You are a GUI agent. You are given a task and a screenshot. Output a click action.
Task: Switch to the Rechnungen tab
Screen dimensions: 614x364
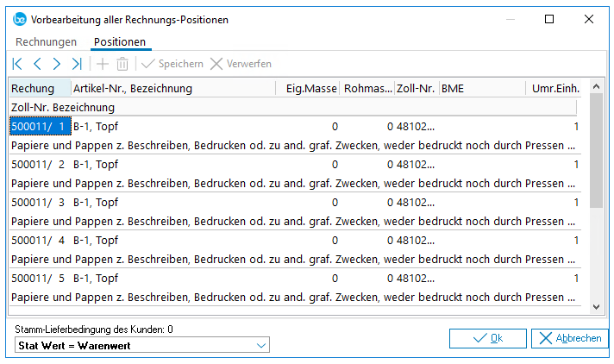[46, 41]
